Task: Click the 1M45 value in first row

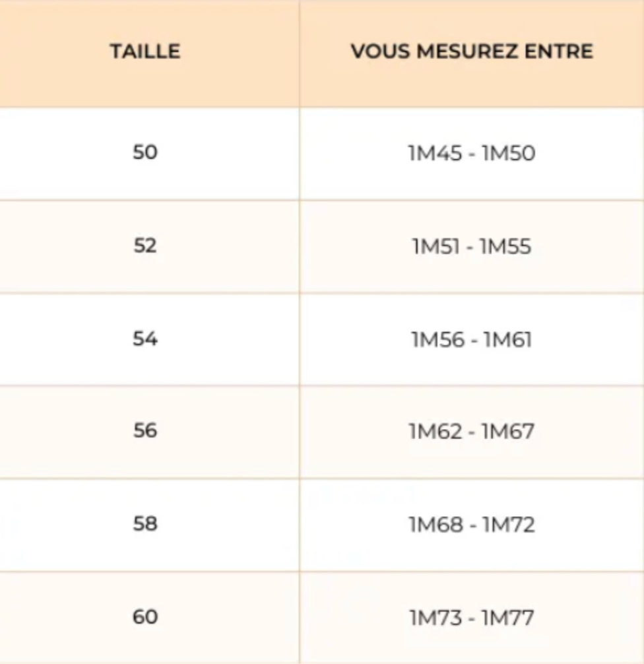Action: tap(435, 153)
